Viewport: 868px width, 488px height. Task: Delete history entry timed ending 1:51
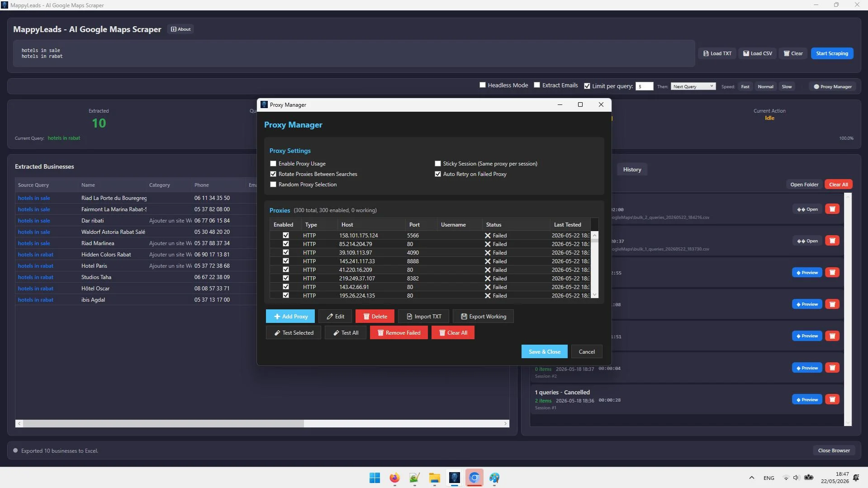point(832,336)
